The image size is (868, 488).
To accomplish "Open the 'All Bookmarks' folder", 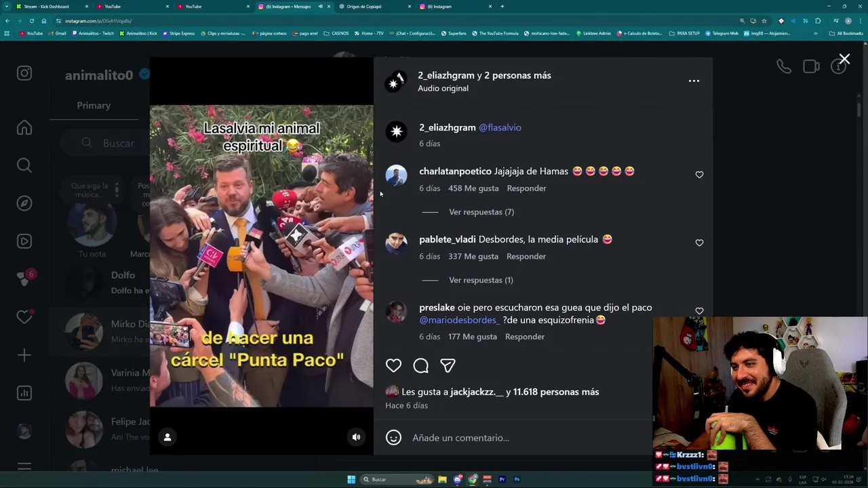I will point(846,33).
